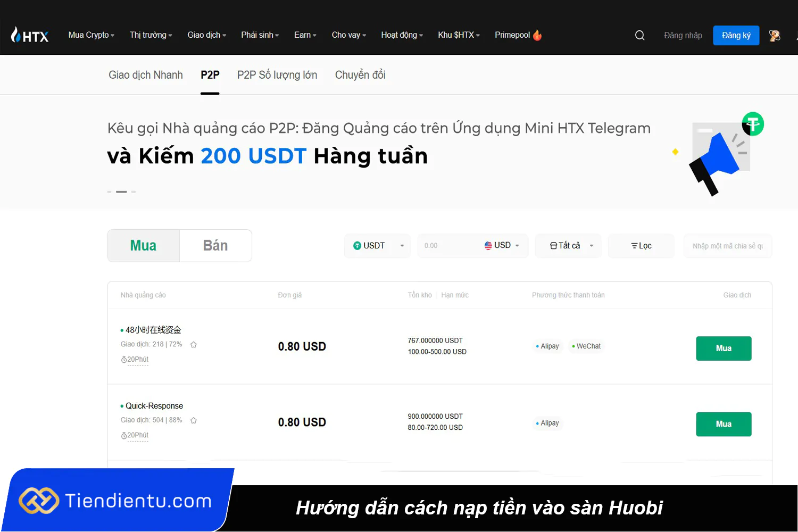Expand the Hoạt động menu
This screenshot has height=532, width=798.
tap(402, 35)
